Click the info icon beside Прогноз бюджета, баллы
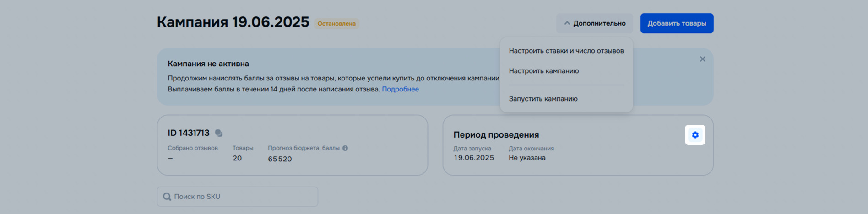This screenshot has width=868, height=214. [345, 148]
